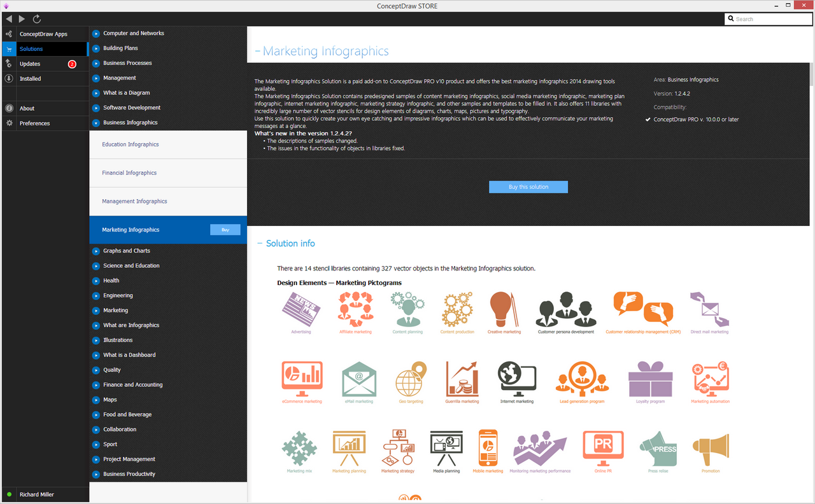Click the vertical scrollbar on the right
Image resolution: width=815 pixels, height=504 pixels.
coord(812,74)
